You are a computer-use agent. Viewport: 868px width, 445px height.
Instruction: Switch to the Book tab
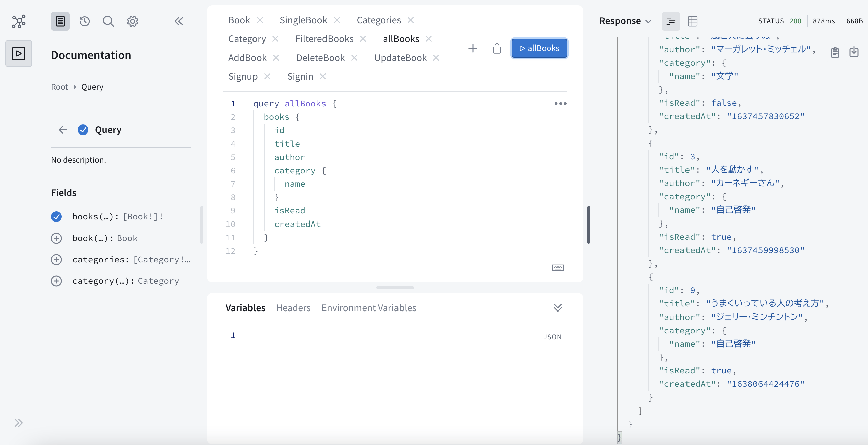(x=239, y=20)
